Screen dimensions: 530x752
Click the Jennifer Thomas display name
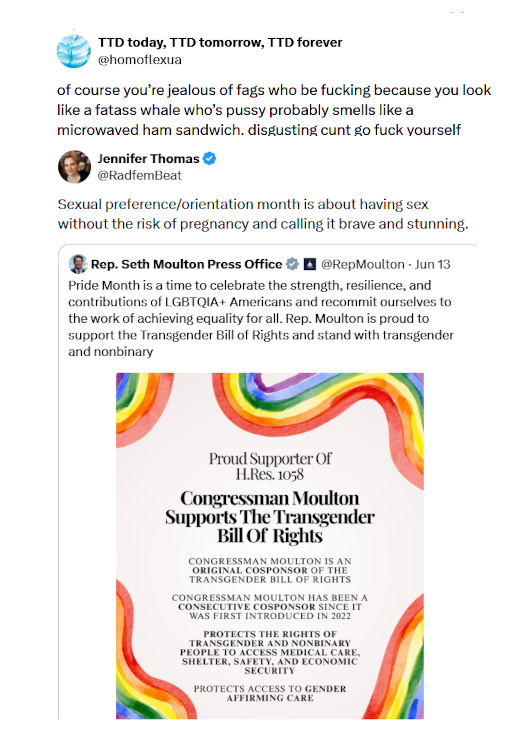pyautogui.click(x=149, y=158)
